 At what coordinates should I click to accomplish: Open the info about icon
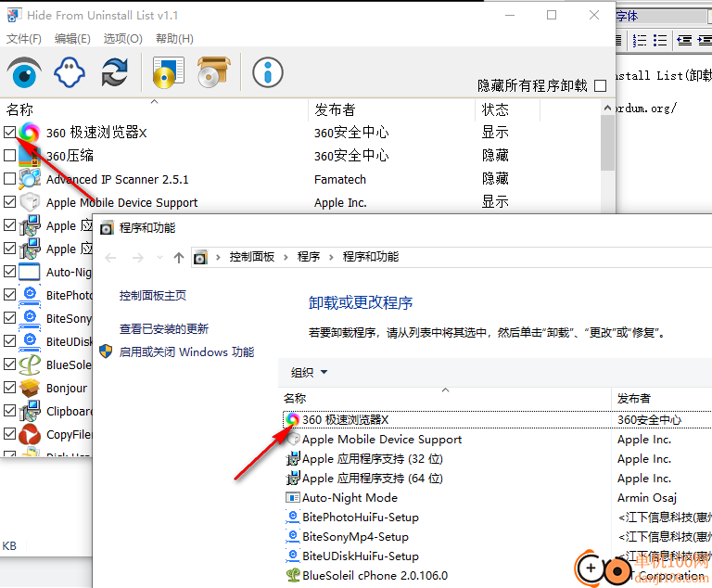pos(268,72)
